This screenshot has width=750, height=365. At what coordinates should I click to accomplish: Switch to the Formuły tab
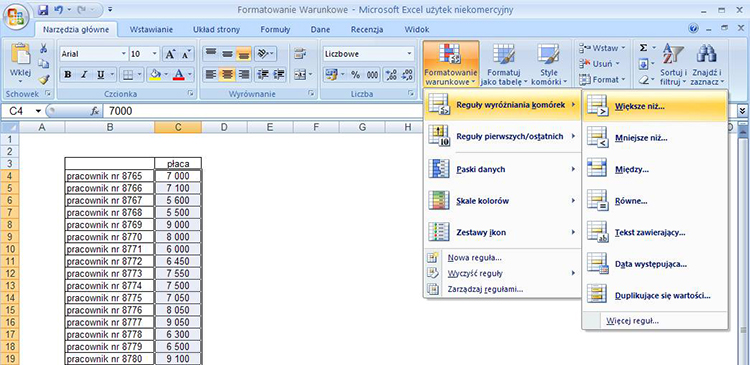(275, 30)
